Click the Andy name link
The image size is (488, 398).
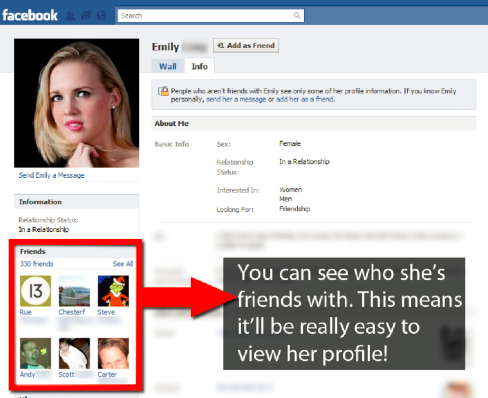[27, 375]
